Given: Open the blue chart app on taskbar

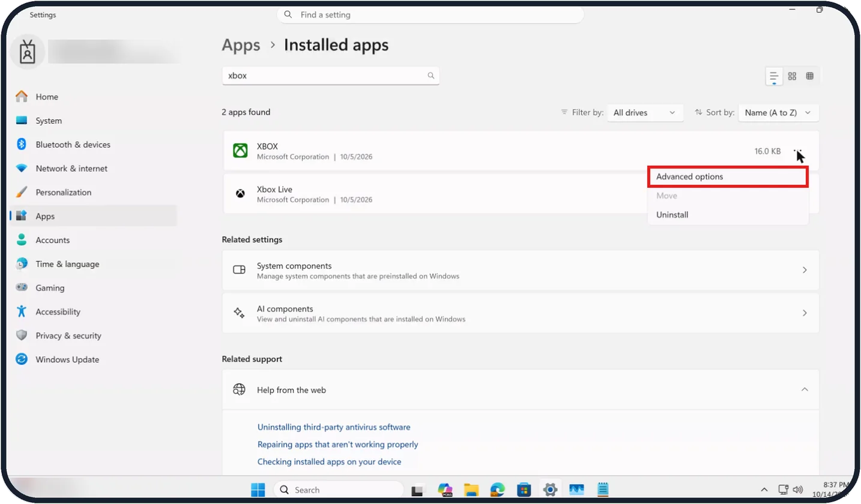Looking at the screenshot, I should [x=576, y=490].
